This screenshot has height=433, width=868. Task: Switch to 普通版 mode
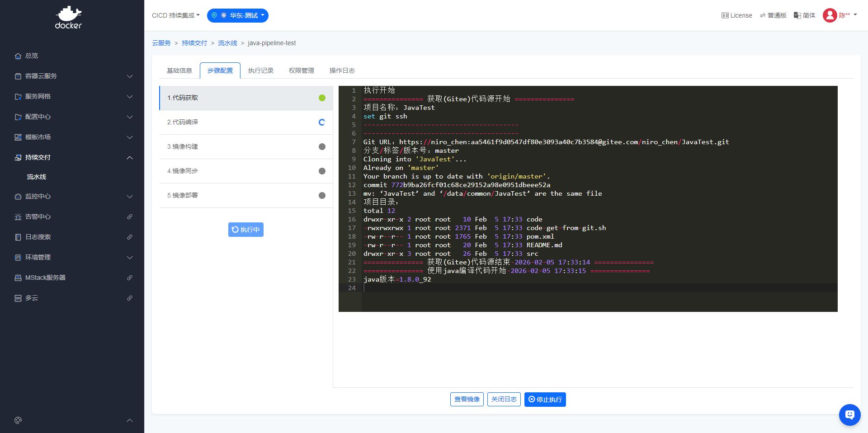pyautogui.click(x=773, y=15)
